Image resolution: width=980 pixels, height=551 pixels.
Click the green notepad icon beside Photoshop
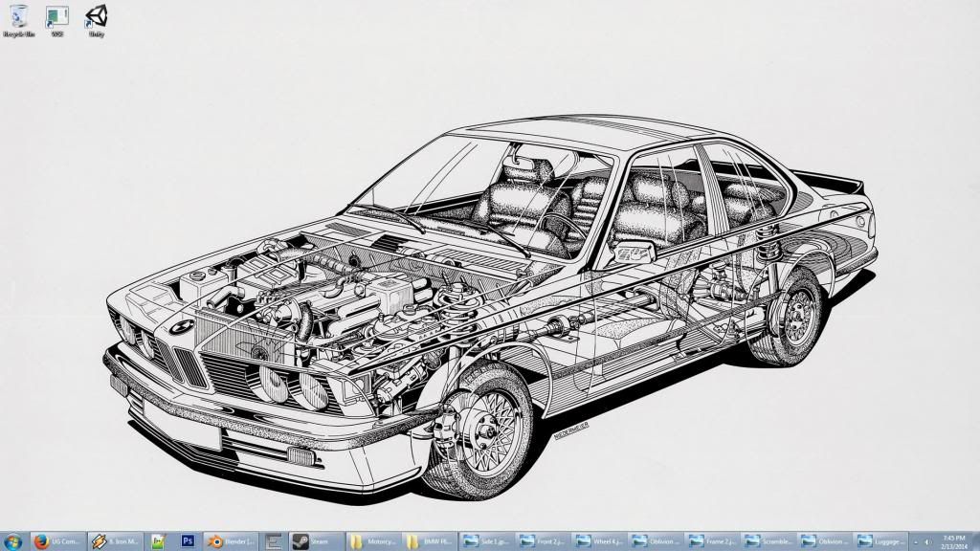pos(158,541)
